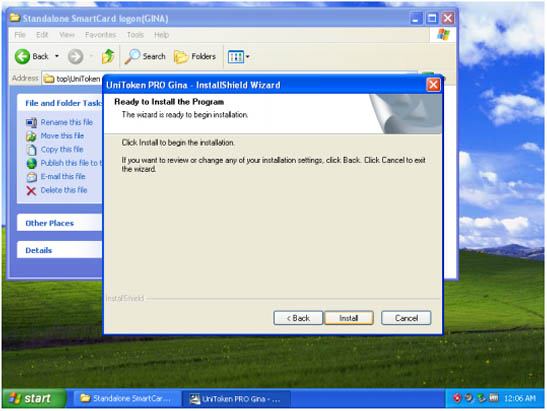Open the File menu in Explorer
Viewport: 547px width, 411px height.
coord(20,35)
